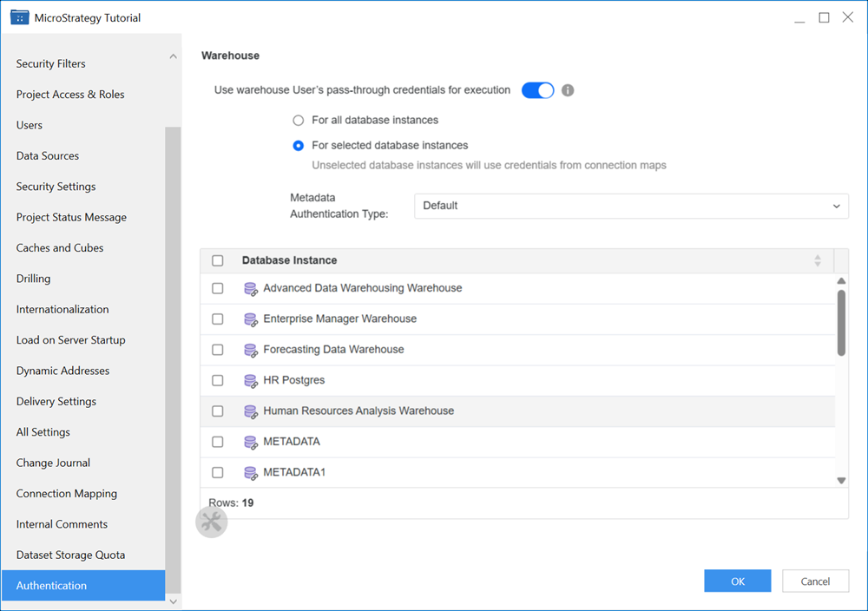Click table scrollbar up arrow
The height and width of the screenshot is (611, 868).
point(841,281)
